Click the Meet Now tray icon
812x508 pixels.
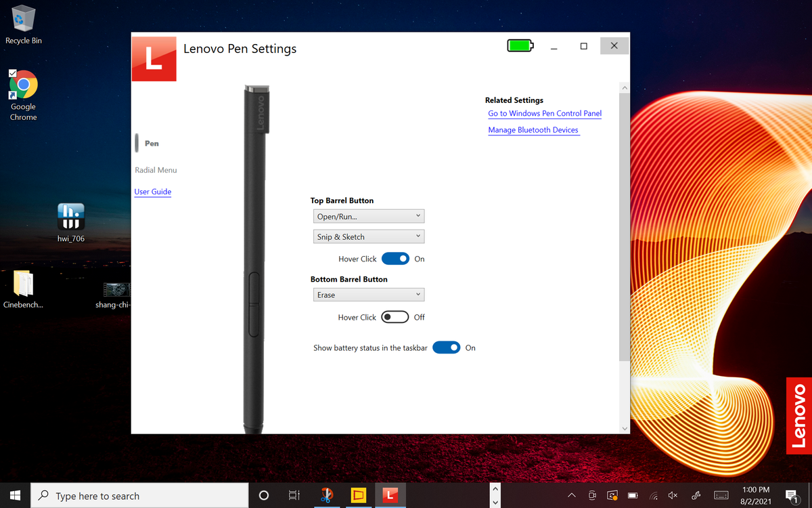click(x=592, y=495)
